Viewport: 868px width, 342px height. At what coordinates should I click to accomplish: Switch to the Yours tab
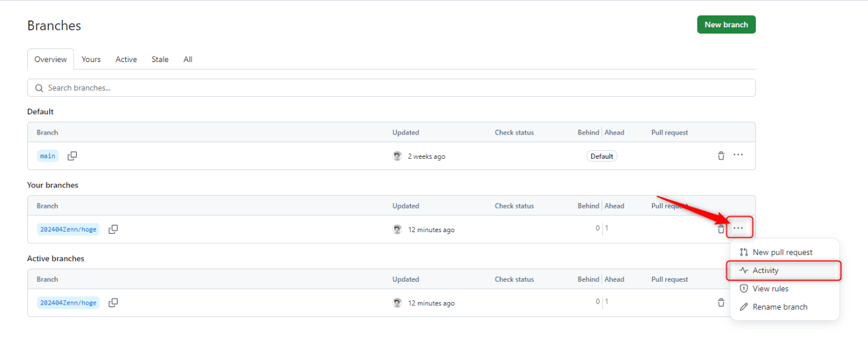[x=91, y=59]
